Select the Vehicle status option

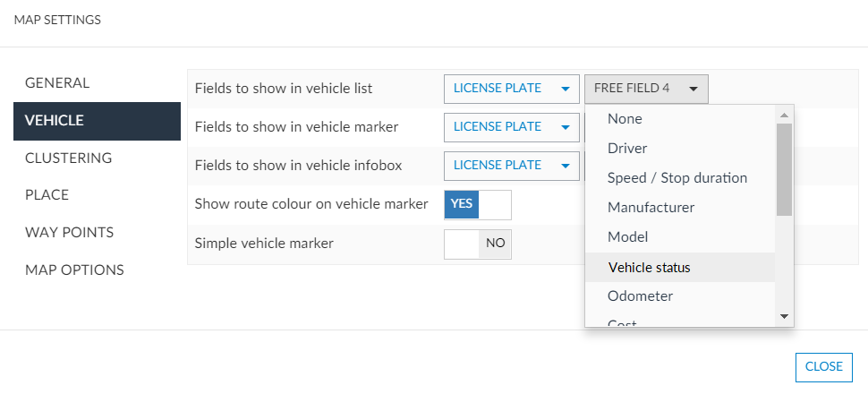tap(649, 267)
